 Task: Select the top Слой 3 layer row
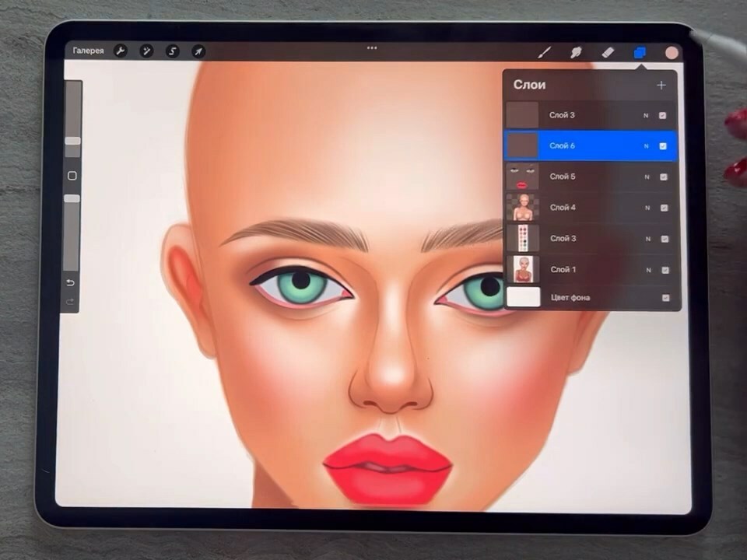590,115
